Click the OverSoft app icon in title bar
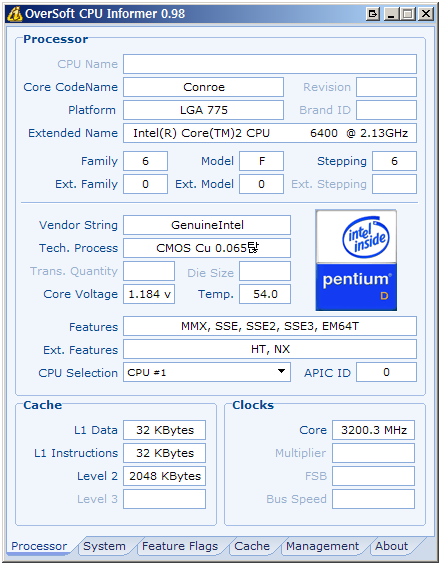Viewport: 441px width, 565px height. tap(15, 14)
